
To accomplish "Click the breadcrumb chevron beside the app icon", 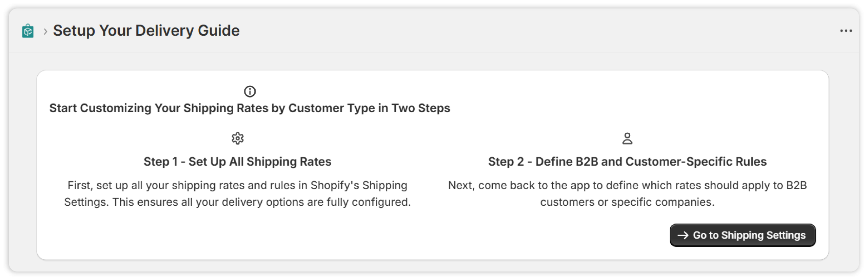I will 45,32.
